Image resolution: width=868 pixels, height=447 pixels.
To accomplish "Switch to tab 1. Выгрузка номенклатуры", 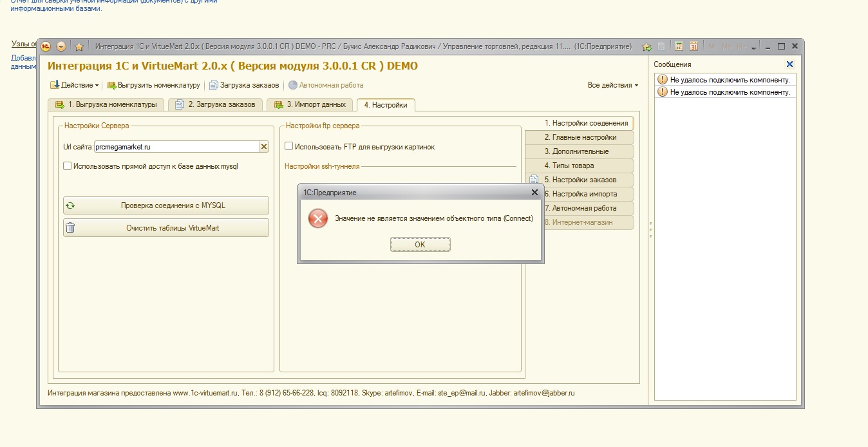I will (x=106, y=104).
